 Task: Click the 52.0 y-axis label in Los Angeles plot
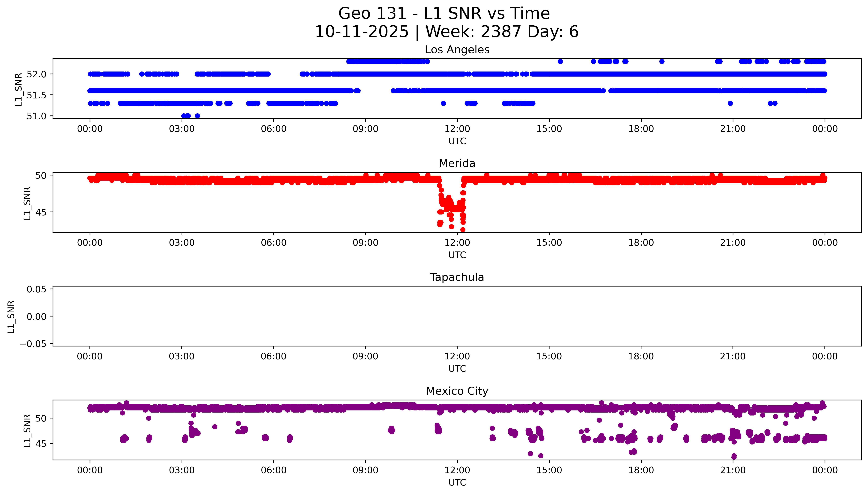[x=36, y=74]
